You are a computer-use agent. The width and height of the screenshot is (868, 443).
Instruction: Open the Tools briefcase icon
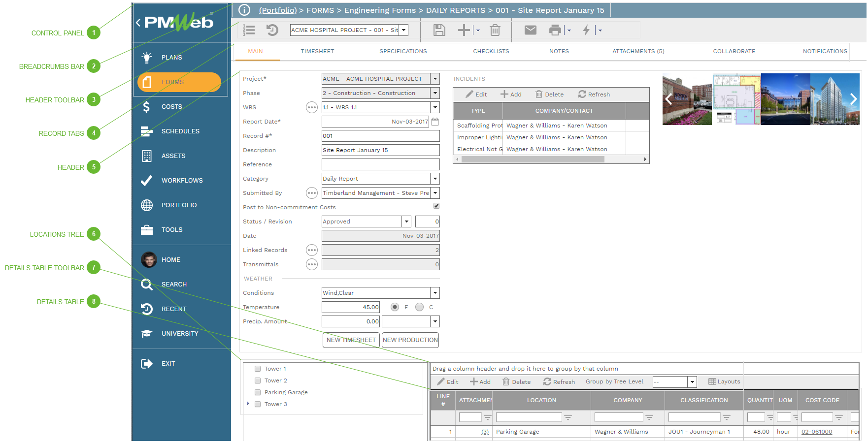click(x=147, y=230)
